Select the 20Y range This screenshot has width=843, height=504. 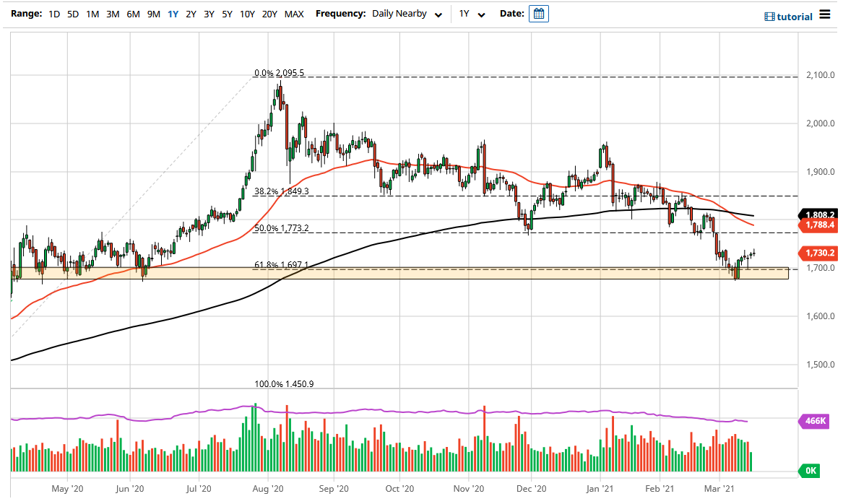[269, 14]
